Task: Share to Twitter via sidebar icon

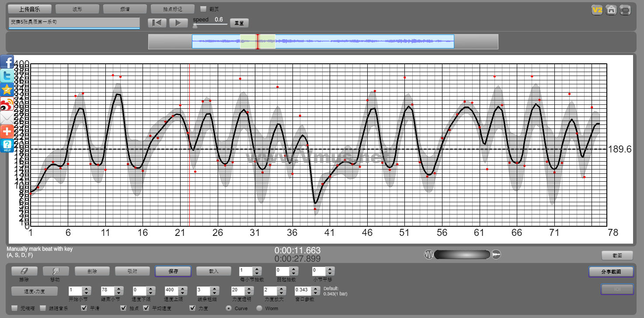Action: [x=7, y=76]
